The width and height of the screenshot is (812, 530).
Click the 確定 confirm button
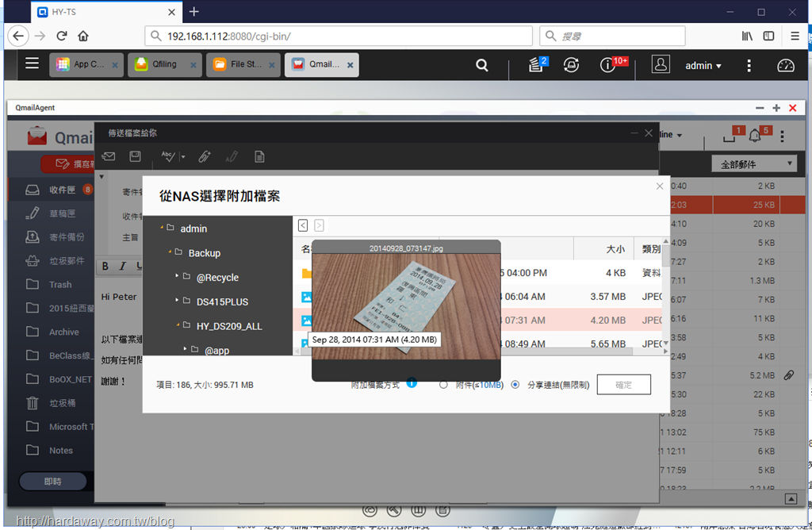[623, 385]
